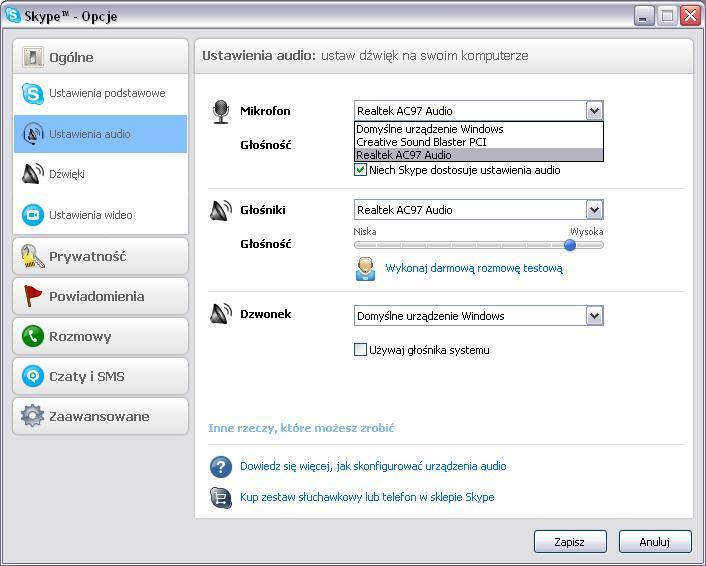Select Realtek AC97 Audio in open list
Screen dimensions: 706x566
(x=479, y=155)
